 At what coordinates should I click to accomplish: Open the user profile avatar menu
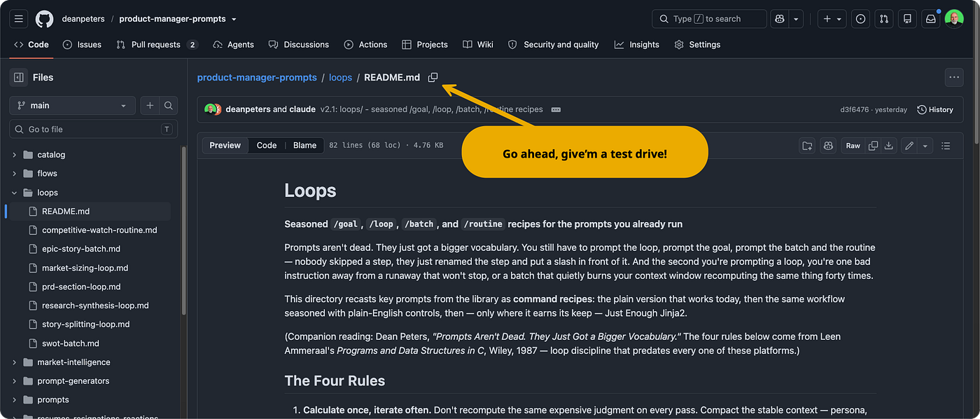click(x=953, y=19)
